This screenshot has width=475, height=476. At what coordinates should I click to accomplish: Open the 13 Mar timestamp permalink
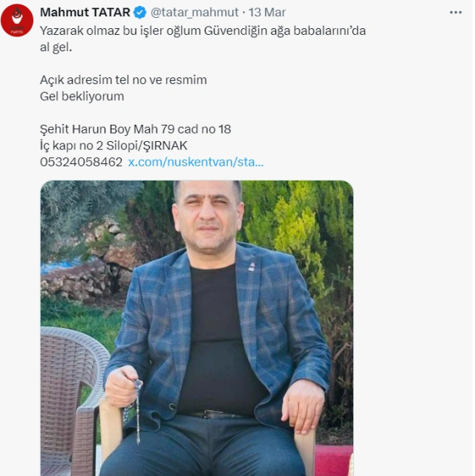click(267, 13)
